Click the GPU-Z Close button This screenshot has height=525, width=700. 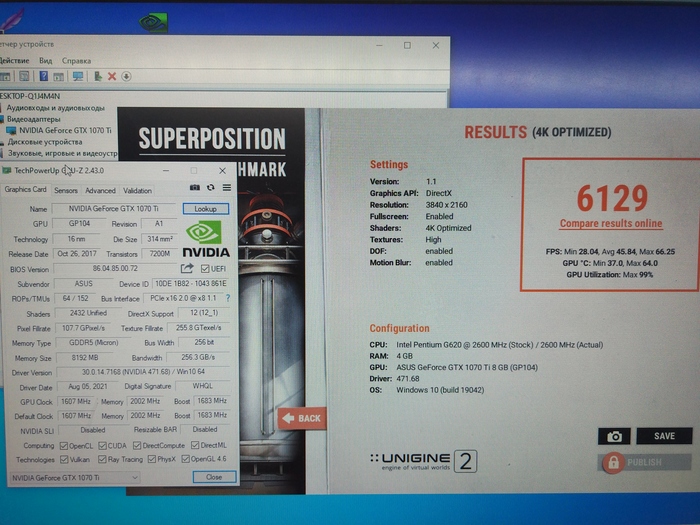click(214, 477)
